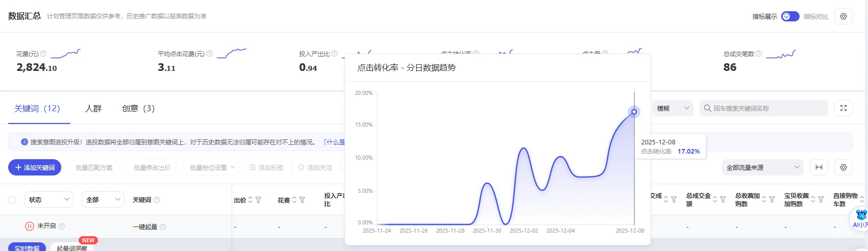The image size is (868, 251).
Task: Click the help icon beside 一键起量
Action: (x=163, y=227)
